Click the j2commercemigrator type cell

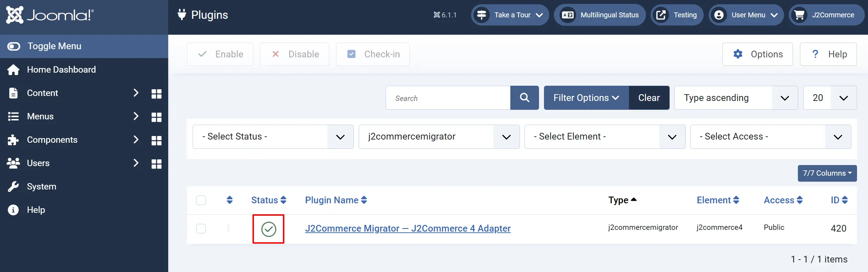[643, 227]
